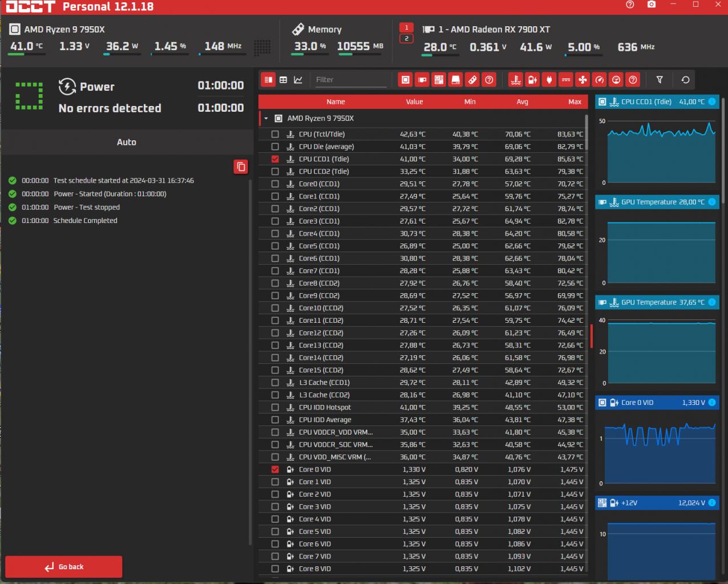
Task: Enable the Core0 (CCD1) checkbox
Action: point(275,184)
